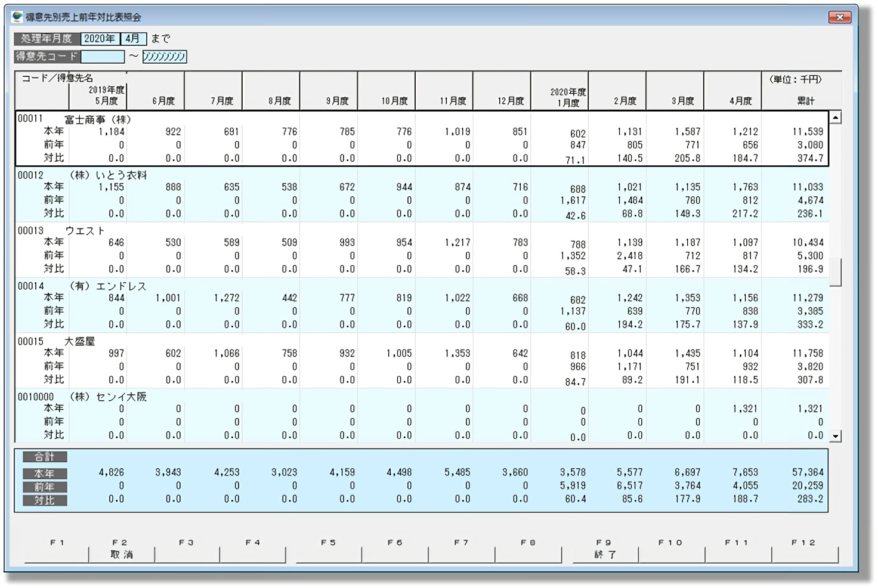
Task: Click the 合計 label in totals panel
Action: [x=45, y=457]
